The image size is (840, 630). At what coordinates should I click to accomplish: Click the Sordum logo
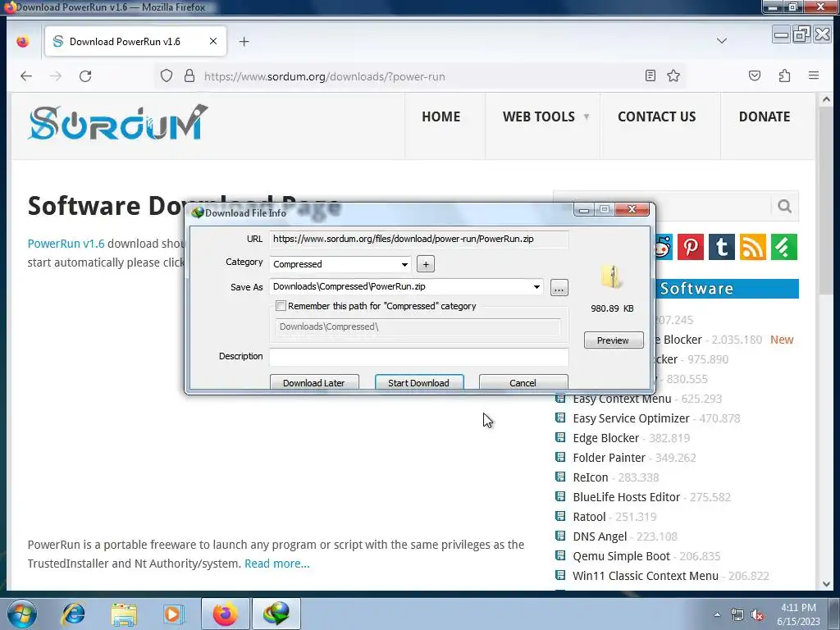117,123
